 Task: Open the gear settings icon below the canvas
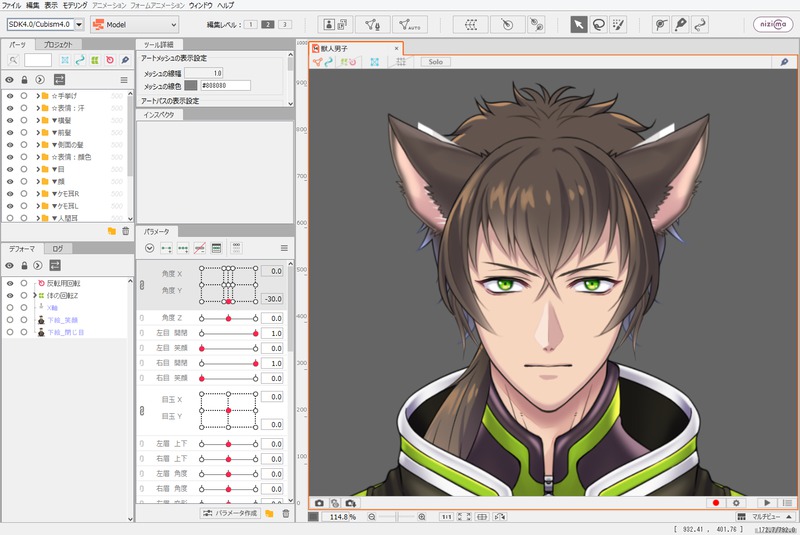coord(736,503)
